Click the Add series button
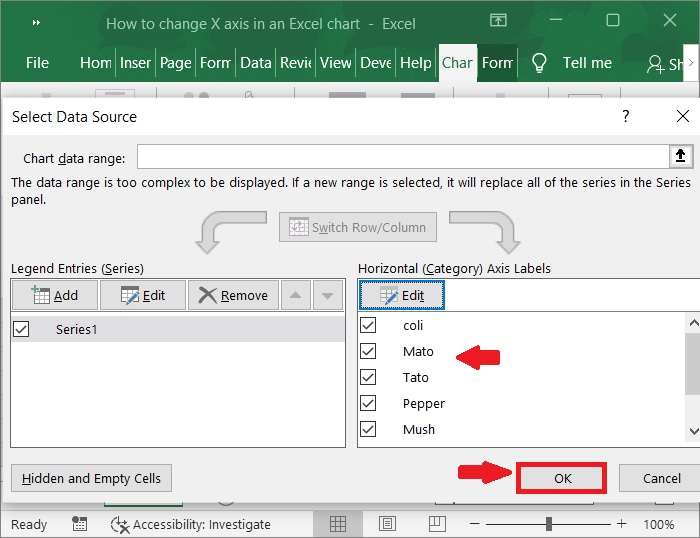Screen dimensions: 700x538 (54, 295)
